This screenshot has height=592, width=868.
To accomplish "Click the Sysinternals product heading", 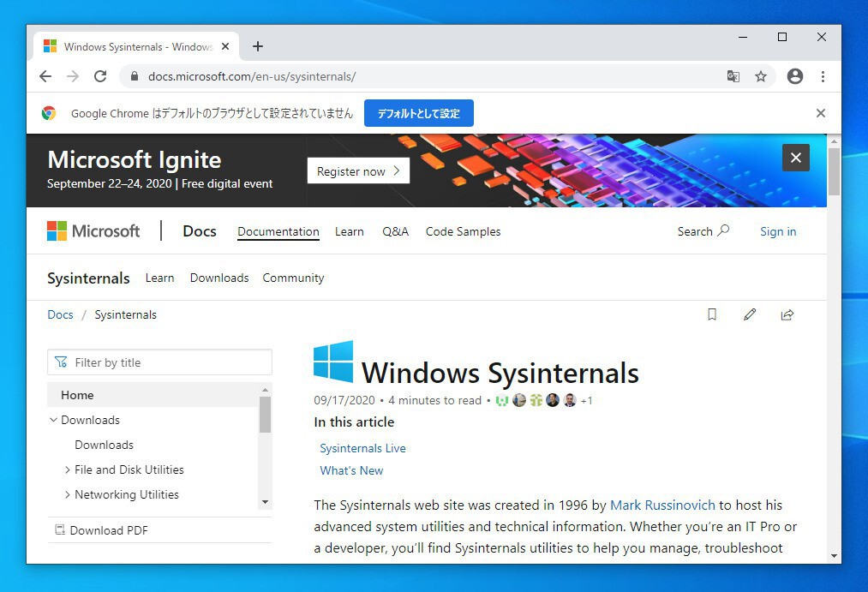I will pos(88,278).
